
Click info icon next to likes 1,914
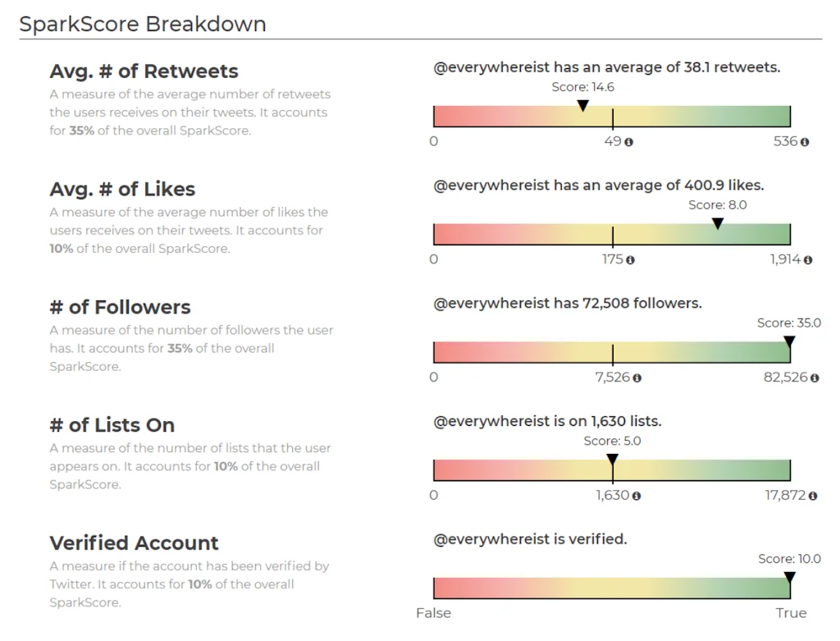tap(808, 260)
